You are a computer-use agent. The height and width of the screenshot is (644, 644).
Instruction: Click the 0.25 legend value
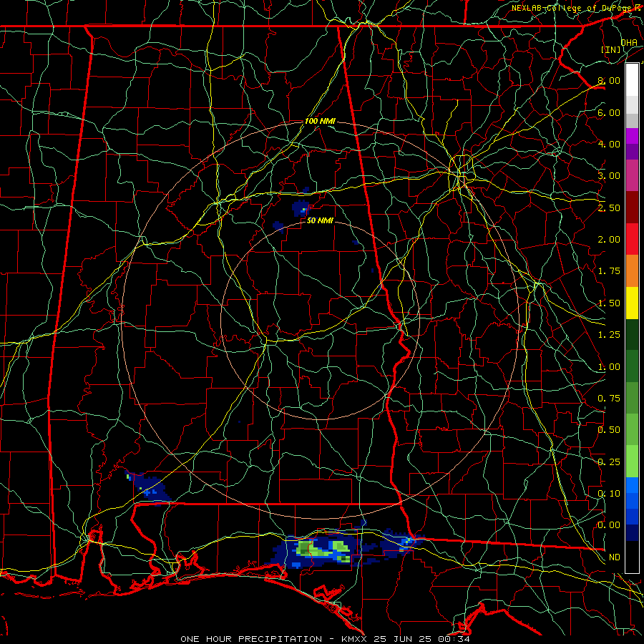pos(609,462)
